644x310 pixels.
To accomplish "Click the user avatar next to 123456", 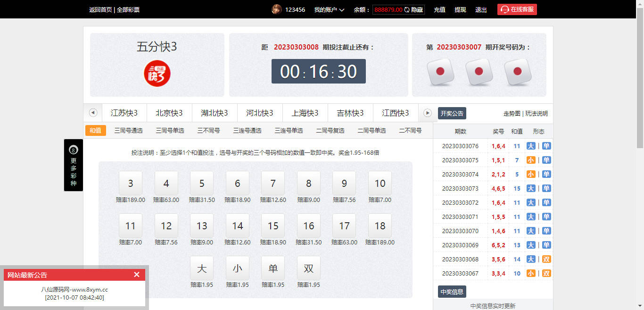I will (x=277, y=9).
